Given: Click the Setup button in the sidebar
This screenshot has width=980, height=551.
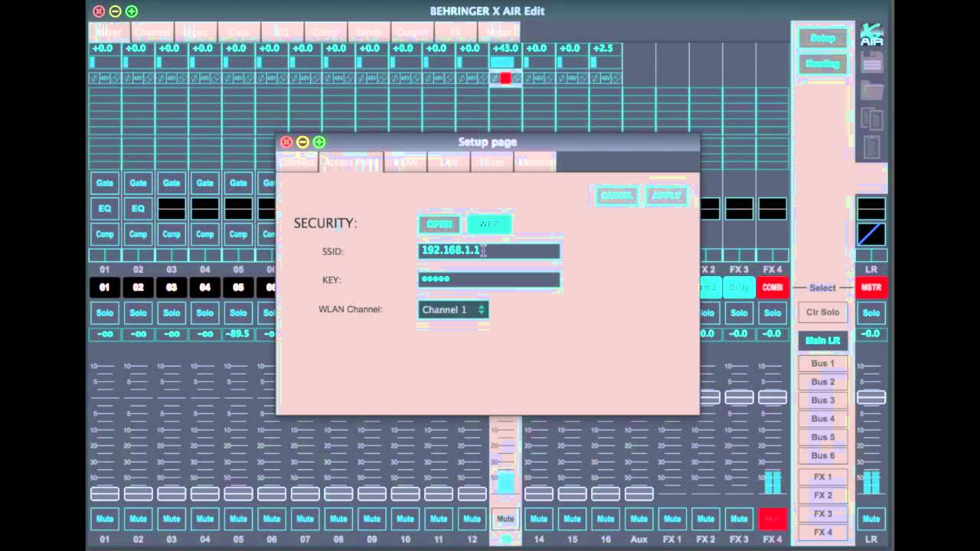Looking at the screenshot, I should point(823,38).
